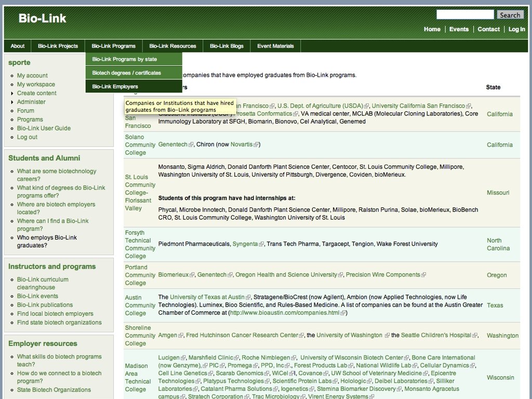Click external icon after Amgen
Viewport: 532px width, 399px height.
(x=181, y=336)
